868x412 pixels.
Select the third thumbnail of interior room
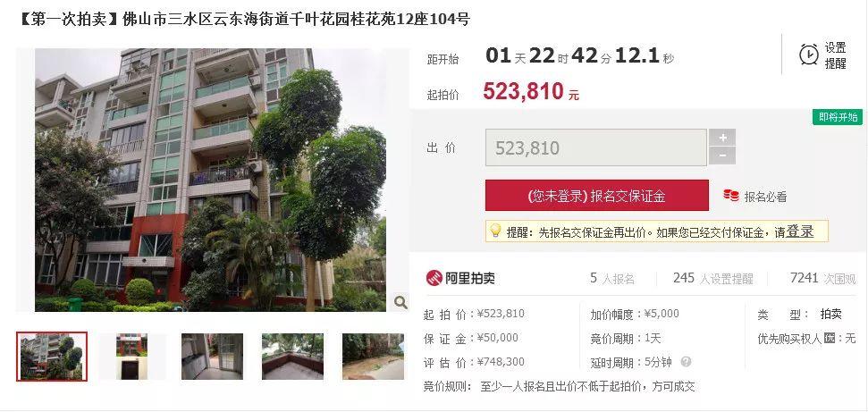pyautogui.click(x=212, y=356)
